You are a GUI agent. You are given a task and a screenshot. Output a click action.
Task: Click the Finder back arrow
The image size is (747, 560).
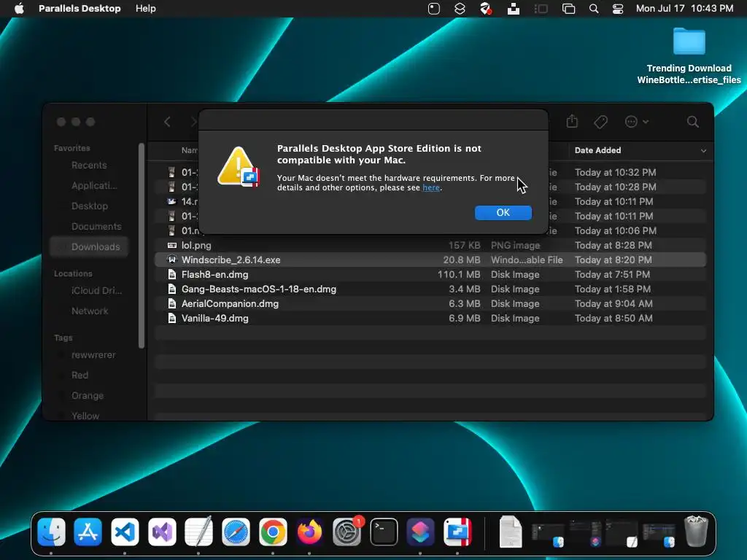pos(167,122)
